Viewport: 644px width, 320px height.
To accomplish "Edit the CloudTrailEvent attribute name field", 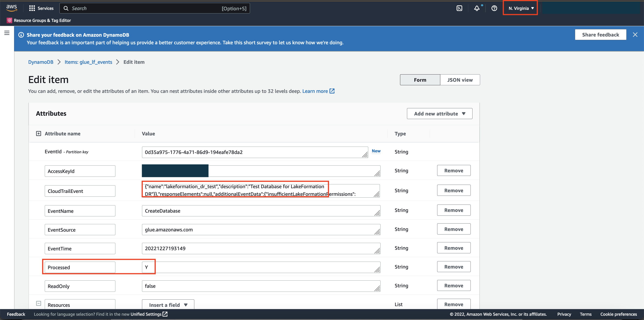I will pyautogui.click(x=80, y=191).
